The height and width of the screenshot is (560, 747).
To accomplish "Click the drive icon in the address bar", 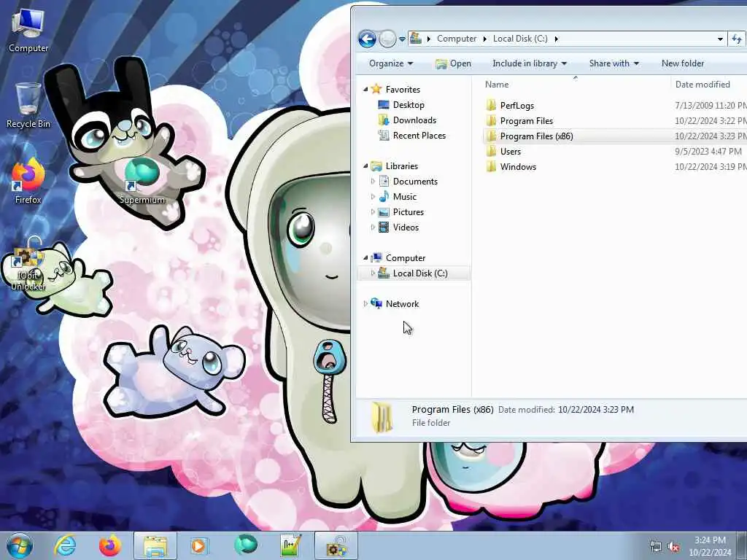I will [x=416, y=38].
